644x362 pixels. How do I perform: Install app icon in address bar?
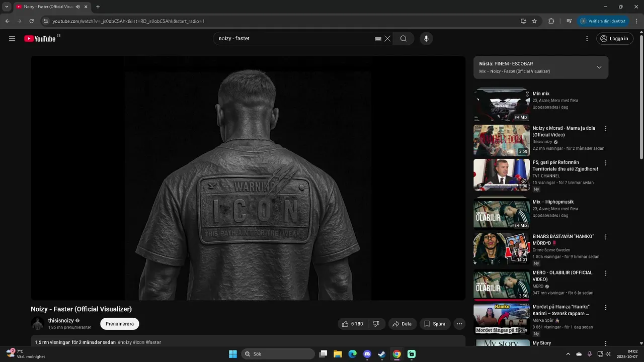tap(523, 21)
